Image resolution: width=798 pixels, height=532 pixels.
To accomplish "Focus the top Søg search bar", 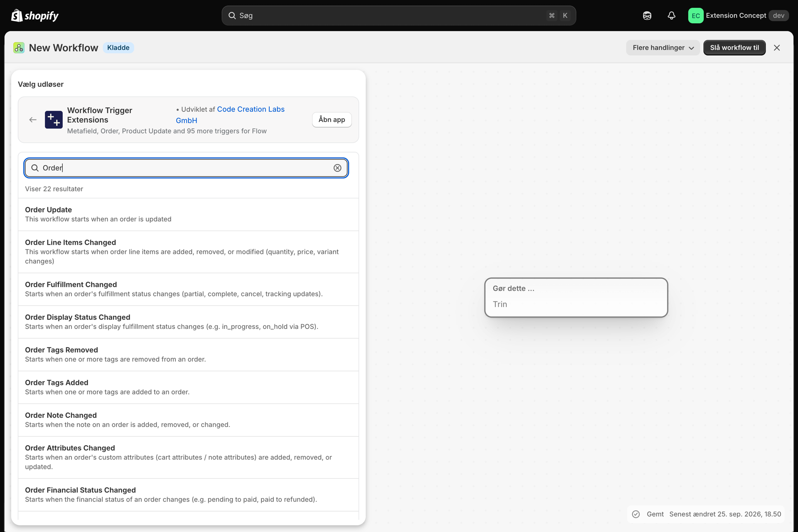I will [399, 15].
